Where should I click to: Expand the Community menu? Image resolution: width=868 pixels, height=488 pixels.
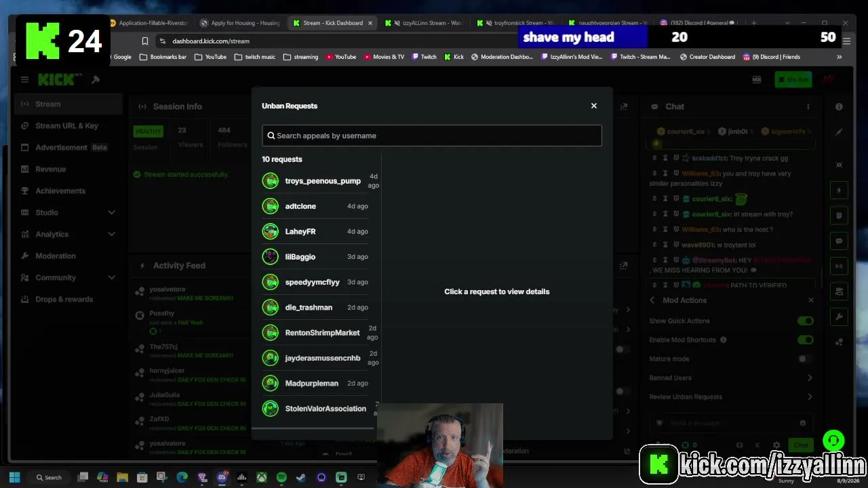[68, 277]
